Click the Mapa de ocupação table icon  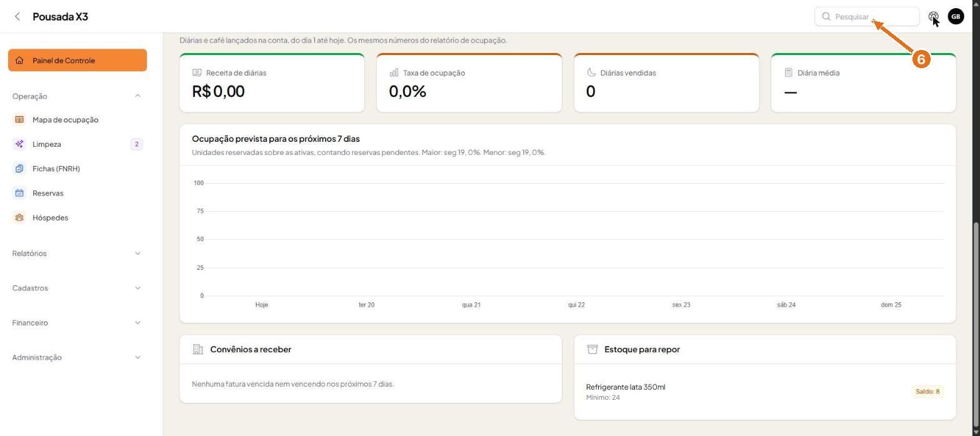pos(19,120)
